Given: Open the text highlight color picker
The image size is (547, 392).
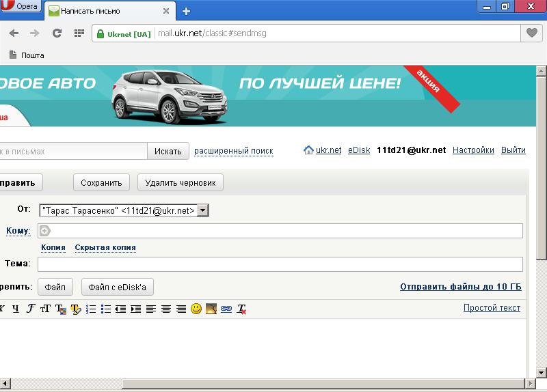Looking at the screenshot, I should pos(76,309).
